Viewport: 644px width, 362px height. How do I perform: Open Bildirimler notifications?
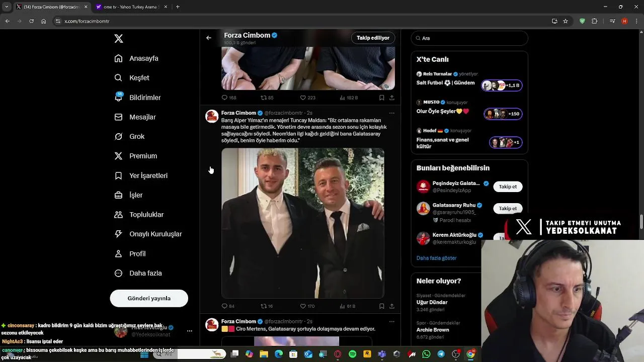pos(137,98)
